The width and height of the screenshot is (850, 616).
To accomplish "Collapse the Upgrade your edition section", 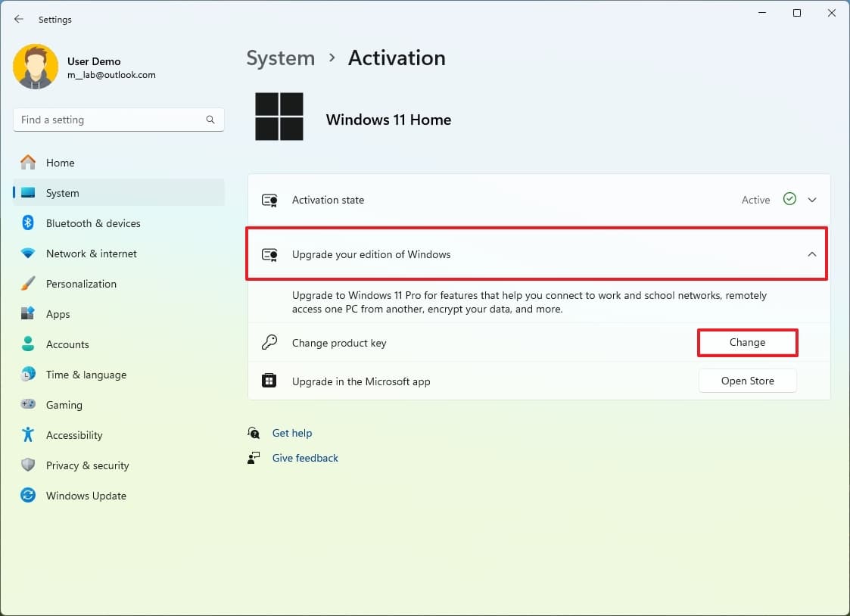I will point(811,254).
